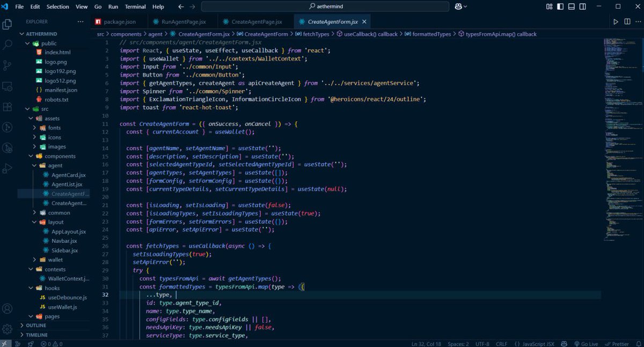Open the Source Control view
Screen dimensions: 644x347
pyautogui.click(x=7, y=66)
